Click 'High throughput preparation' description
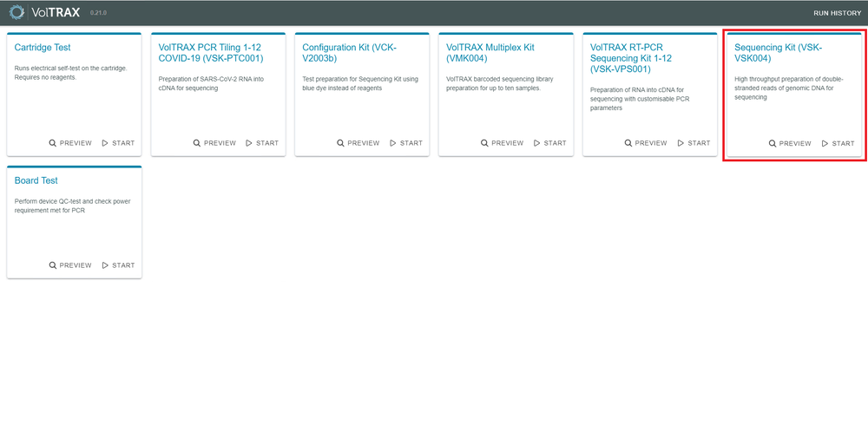The image size is (868, 444). pos(789,88)
